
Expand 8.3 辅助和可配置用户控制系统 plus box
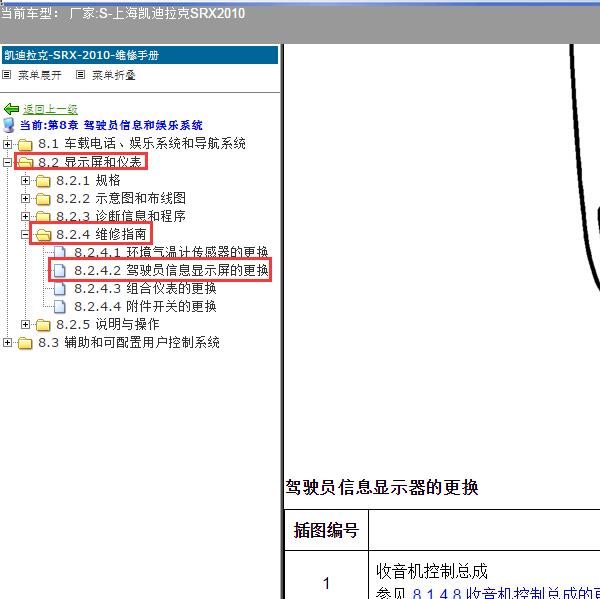click(x=7, y=343)
